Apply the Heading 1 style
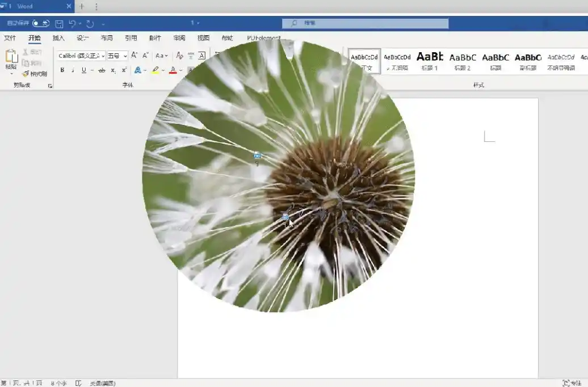This screenshot has height=387, width=588. coord(430,61)
